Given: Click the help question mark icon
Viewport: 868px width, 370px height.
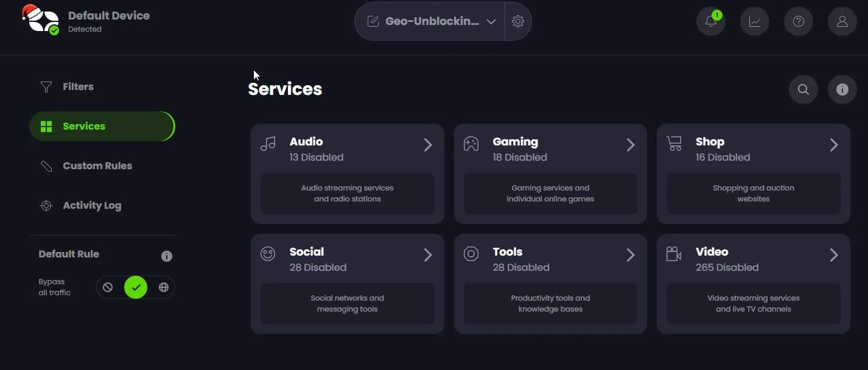Looking at the screenshot, I should click(799, 21).
